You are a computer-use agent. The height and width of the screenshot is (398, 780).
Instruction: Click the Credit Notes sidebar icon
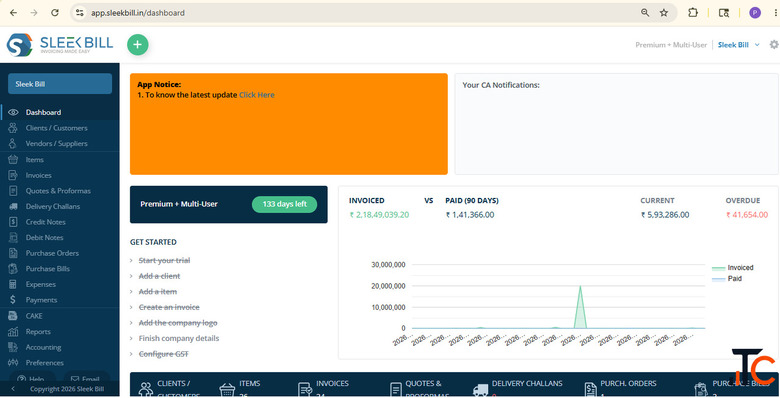(x=13, y=222)
